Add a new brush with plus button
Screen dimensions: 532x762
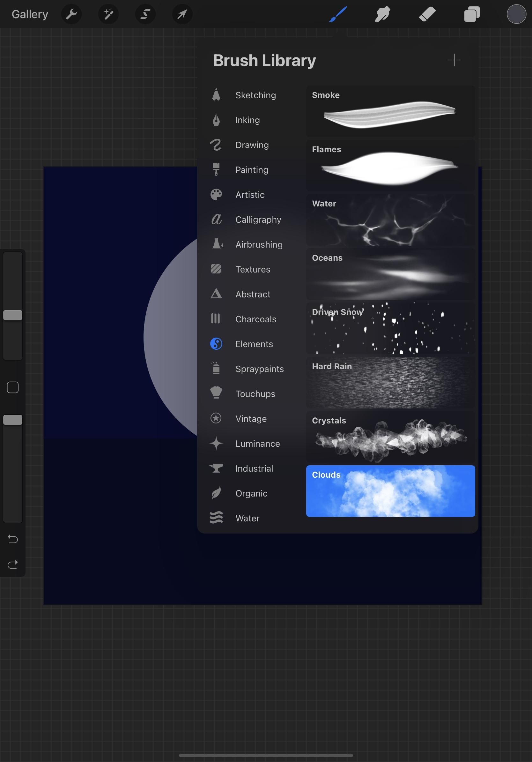tap(454, 60)
